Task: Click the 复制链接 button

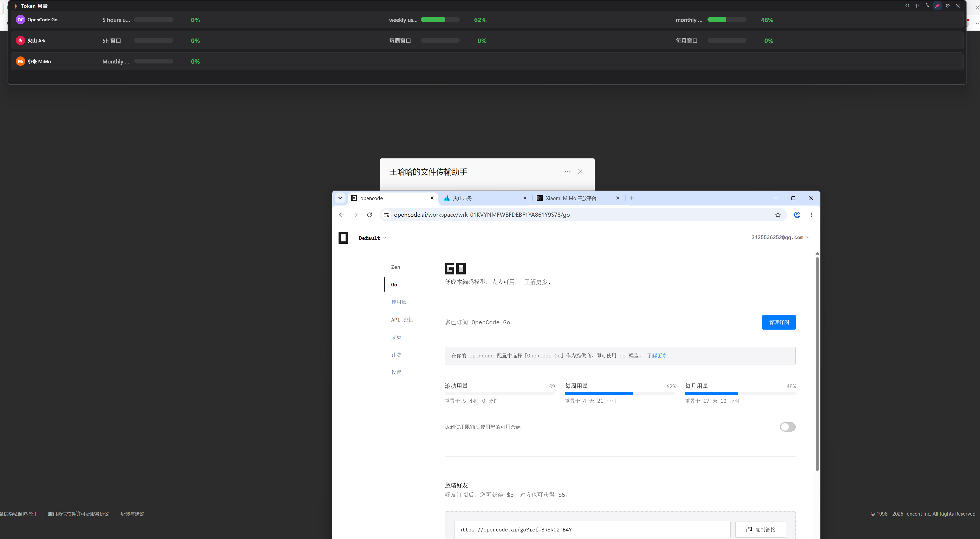Action: pyautogui.click(x=760, y=529)
